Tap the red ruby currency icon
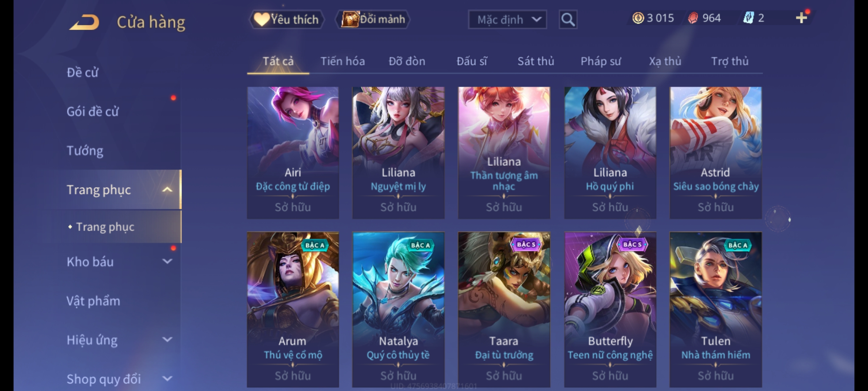868x391 pixels. click(693, 18)
